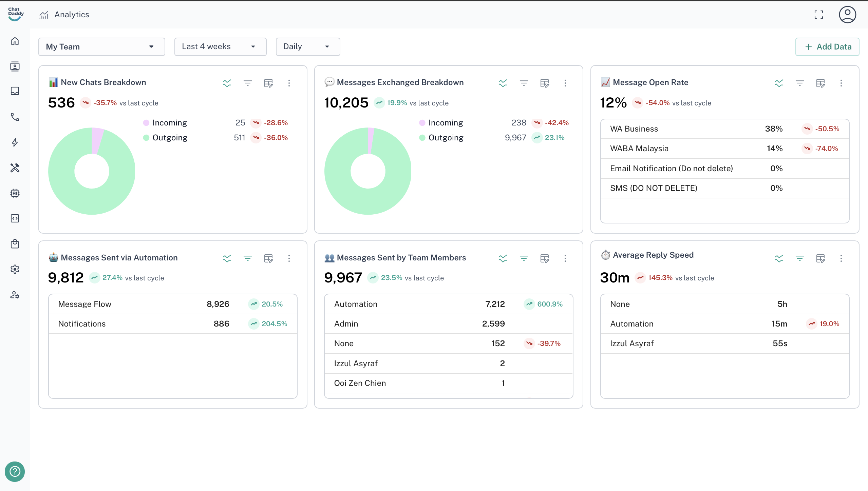
Task: Open three-dot menu on Messages Sent by Team Members
Action: click(x=565, y=258)
